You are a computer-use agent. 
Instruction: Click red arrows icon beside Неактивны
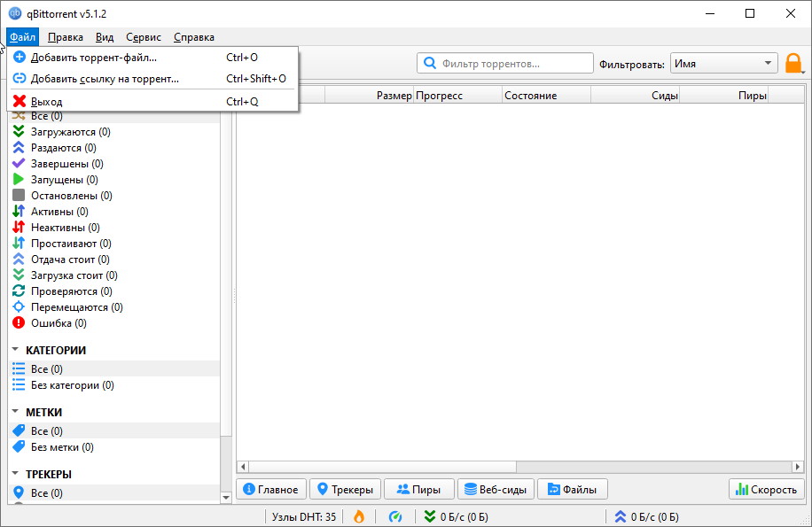click(19, 227)
